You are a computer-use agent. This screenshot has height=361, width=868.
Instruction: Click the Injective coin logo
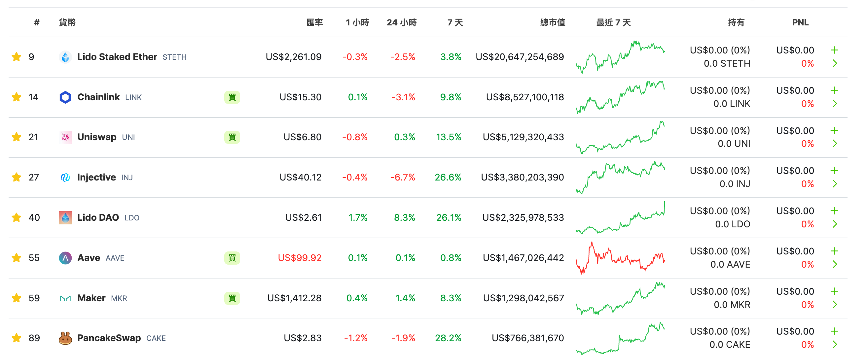point(65,177)
